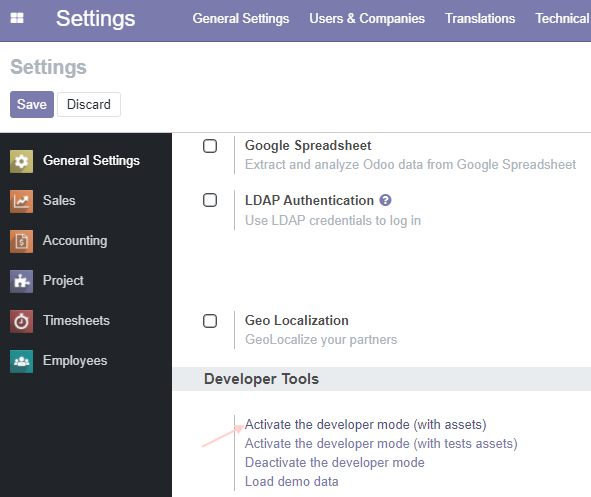
Task: Expand the Translations menu
Action: point(480,18)
